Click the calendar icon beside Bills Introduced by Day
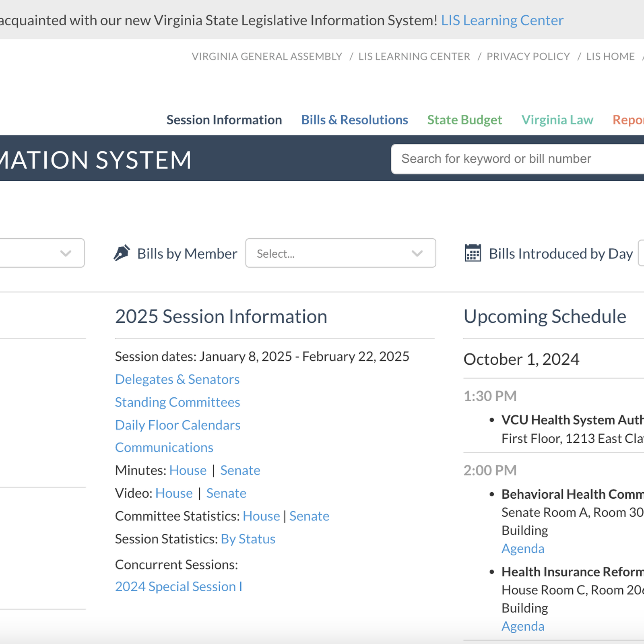This screenshot has width=644, height=644. pyautogui.click(x=473, y=253)
